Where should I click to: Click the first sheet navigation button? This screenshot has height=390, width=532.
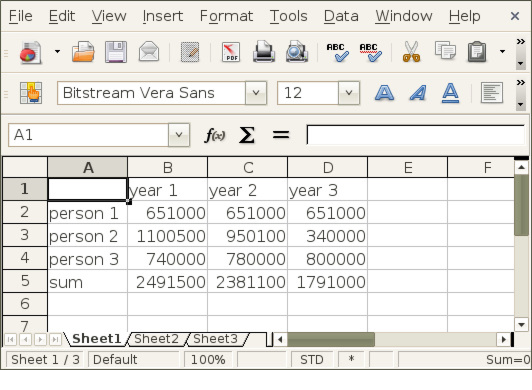pos(11,339)
